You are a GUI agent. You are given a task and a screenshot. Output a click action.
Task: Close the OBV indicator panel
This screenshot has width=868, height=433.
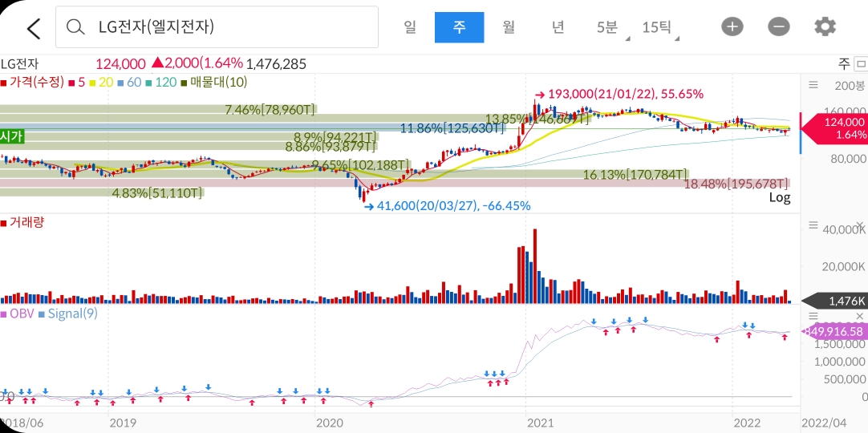click(859, 316)
